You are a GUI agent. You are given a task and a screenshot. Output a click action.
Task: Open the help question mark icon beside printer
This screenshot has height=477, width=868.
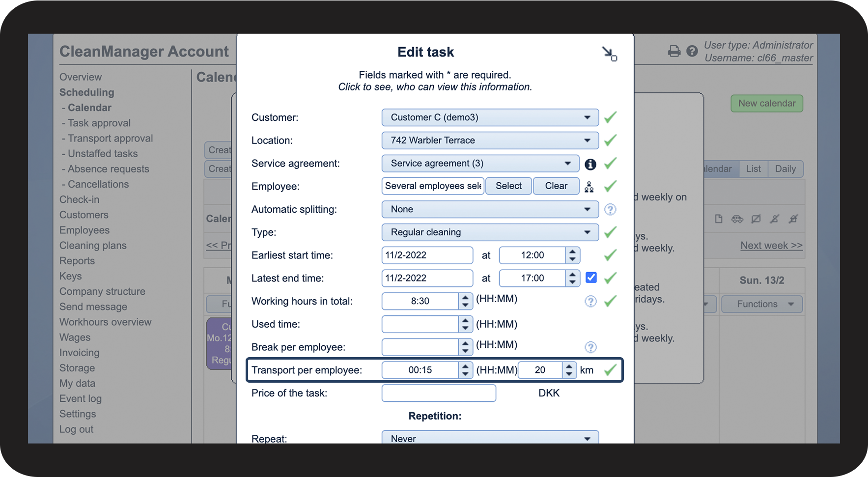pyautogui.click(x=692, y=51)
